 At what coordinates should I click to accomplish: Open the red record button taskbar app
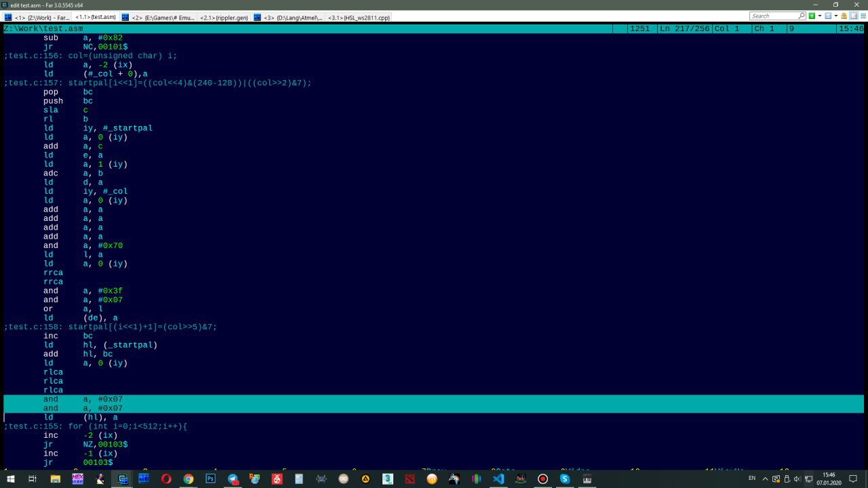[x=542, y=479]
